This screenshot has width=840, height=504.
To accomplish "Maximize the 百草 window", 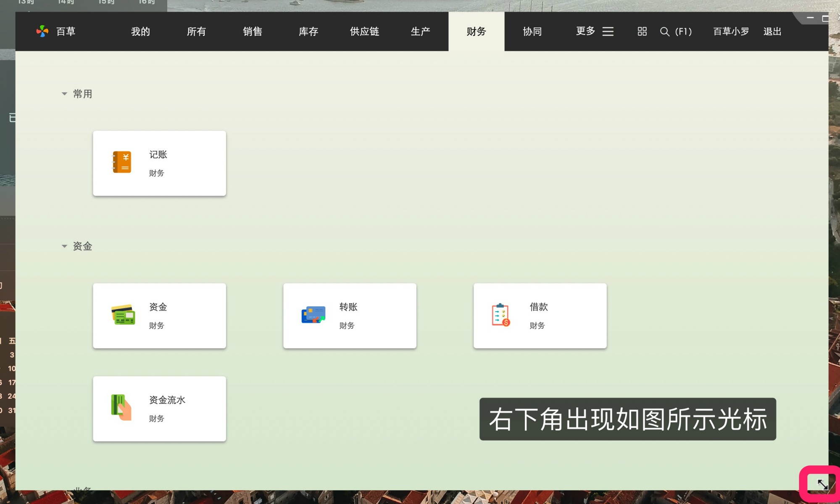I will click(825, 18).
